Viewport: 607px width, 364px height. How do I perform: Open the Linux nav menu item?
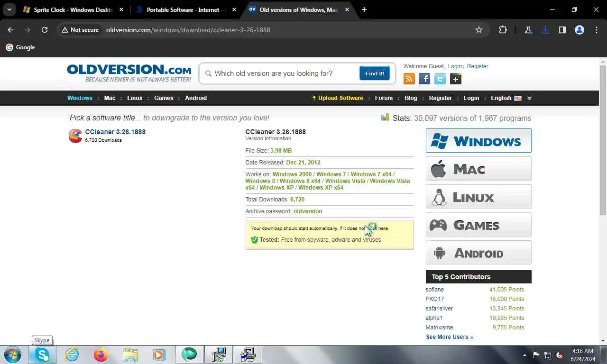[x=135, y=98]
